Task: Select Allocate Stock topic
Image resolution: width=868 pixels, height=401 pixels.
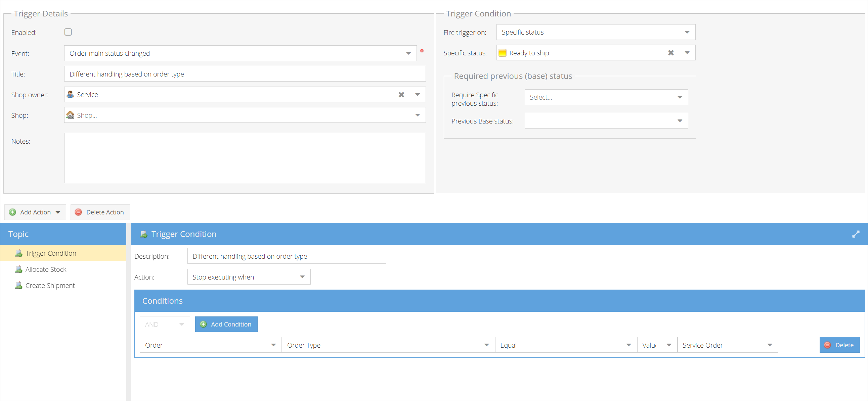Action: point(46,269)
